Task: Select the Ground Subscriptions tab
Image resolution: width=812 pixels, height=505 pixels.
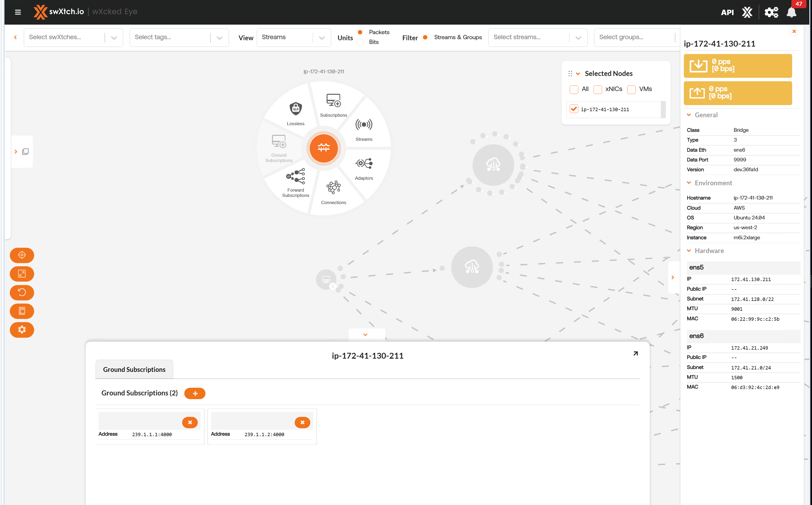Action: [134, 369]
